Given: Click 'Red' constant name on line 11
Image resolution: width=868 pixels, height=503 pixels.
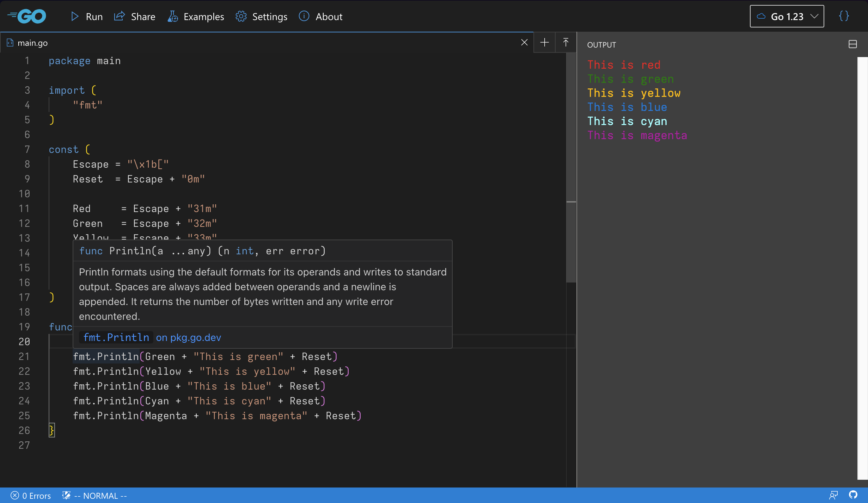Looking at the screenshot, I should tap(82, 209).
